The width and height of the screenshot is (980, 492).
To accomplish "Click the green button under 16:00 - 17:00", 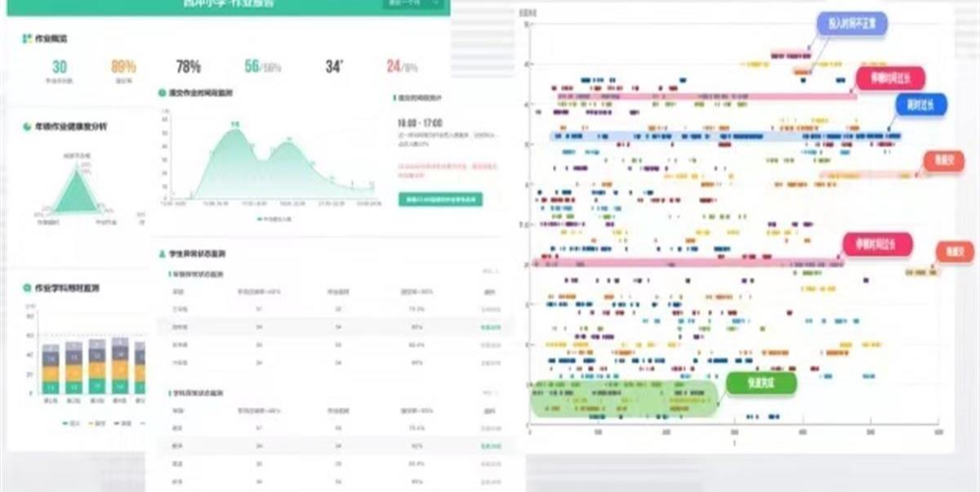I will click(x=440, y=199).
